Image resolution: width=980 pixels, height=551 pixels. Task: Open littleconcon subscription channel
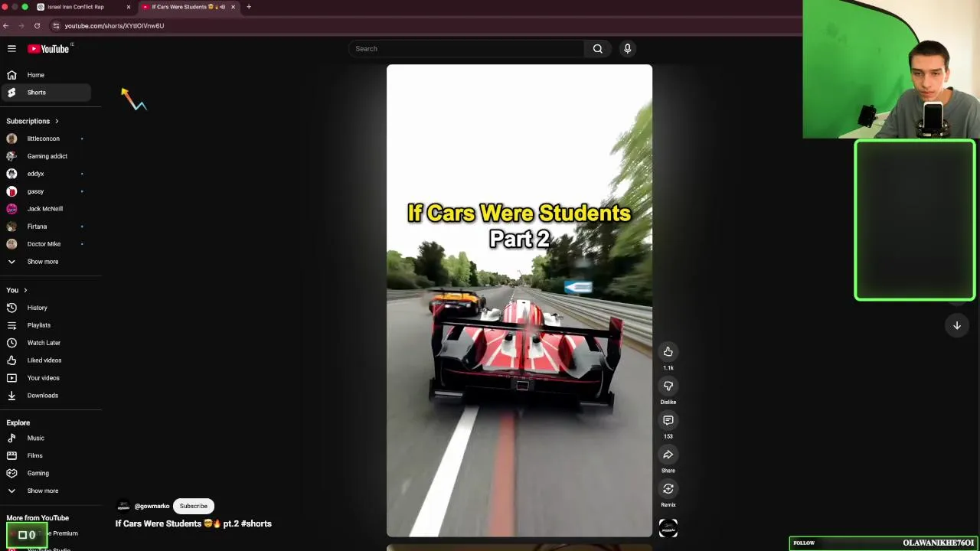(x=45, y=139)
